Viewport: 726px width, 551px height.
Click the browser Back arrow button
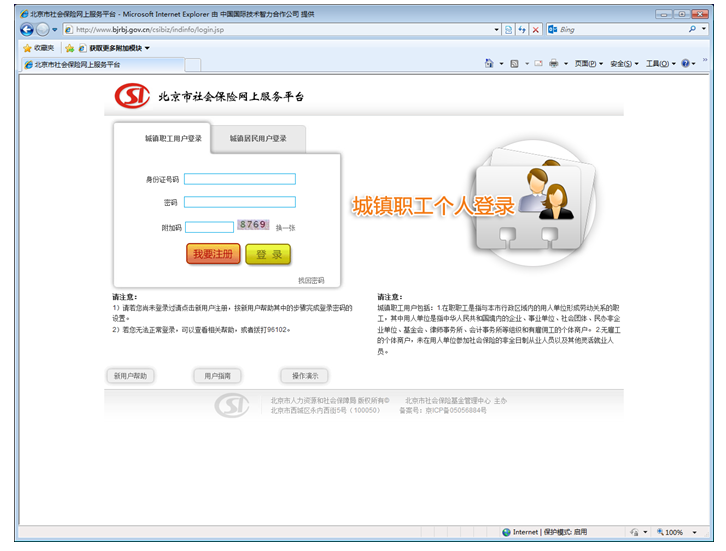click(x=25, y=30)
